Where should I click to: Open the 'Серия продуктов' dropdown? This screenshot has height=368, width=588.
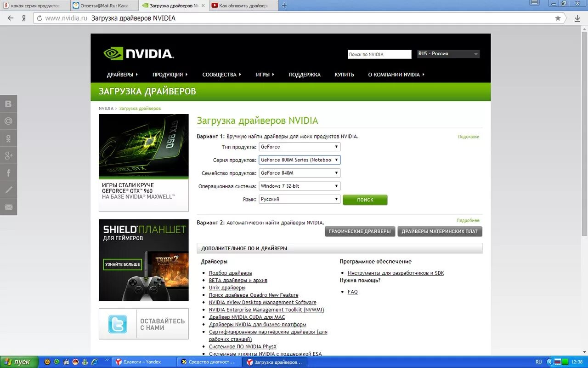(x=300, y=160)
